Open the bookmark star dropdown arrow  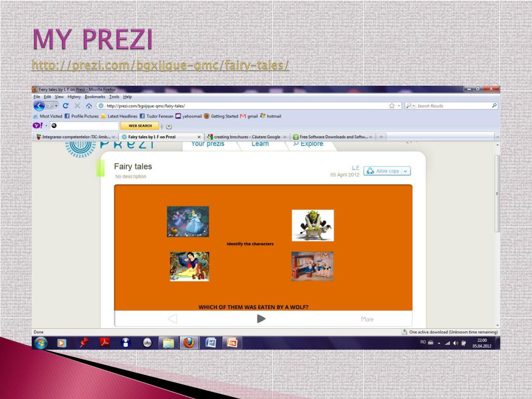tap(399, 106)
